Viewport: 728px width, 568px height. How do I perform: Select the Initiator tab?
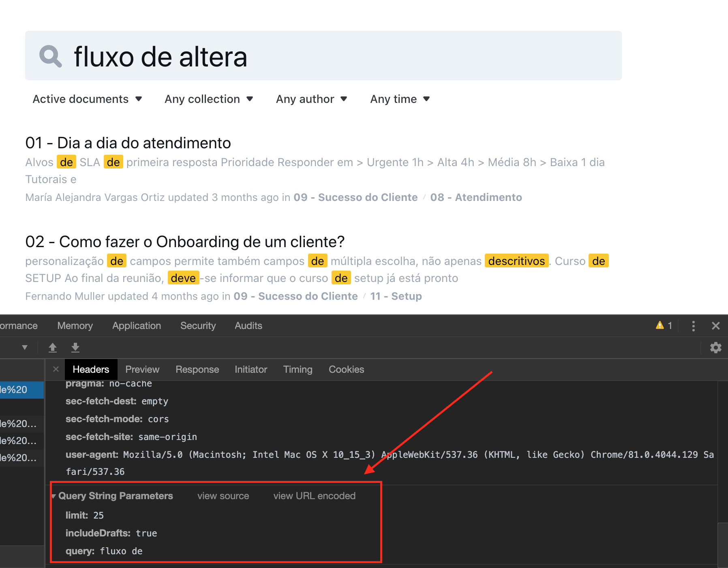tap(251, 369)
